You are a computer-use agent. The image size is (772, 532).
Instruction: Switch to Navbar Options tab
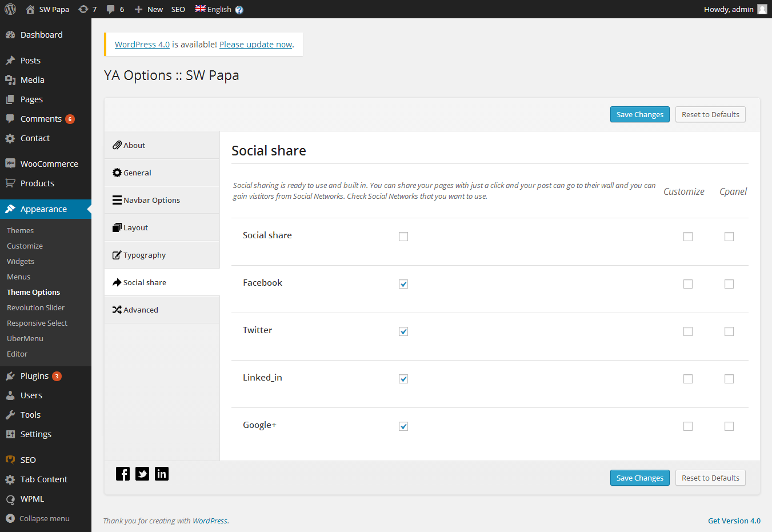click(162, 200)
